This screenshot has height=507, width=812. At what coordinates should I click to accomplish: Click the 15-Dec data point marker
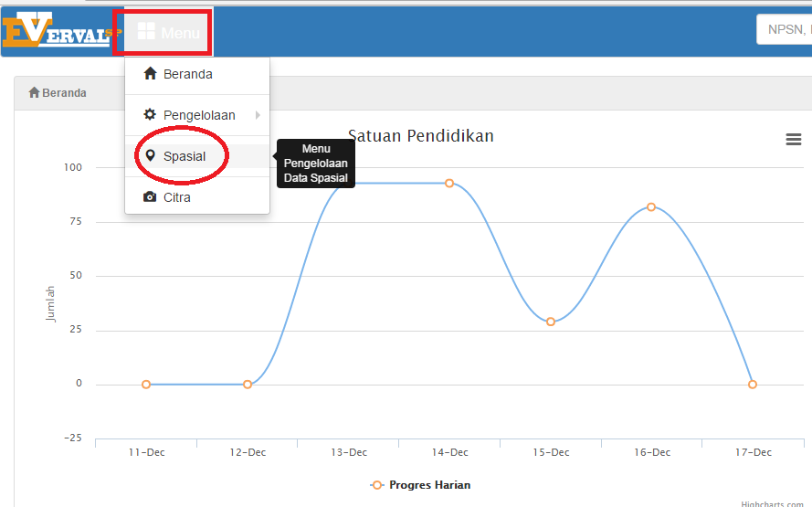tap(551, 322)
